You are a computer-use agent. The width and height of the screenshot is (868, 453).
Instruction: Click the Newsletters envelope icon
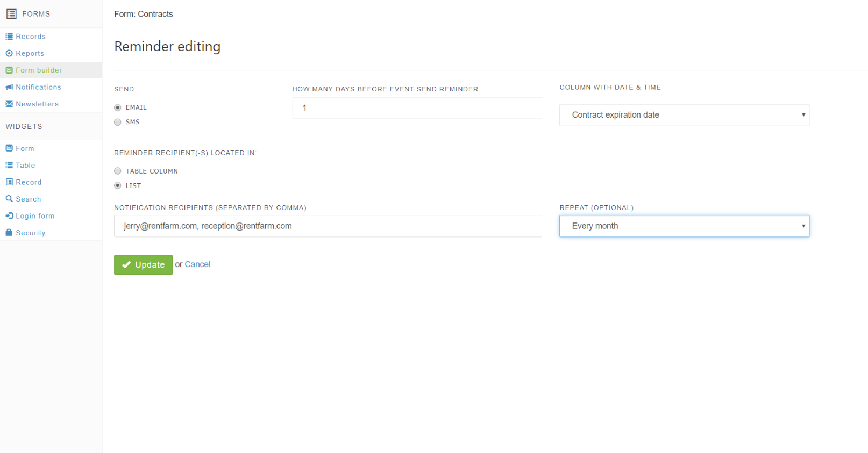9,104
